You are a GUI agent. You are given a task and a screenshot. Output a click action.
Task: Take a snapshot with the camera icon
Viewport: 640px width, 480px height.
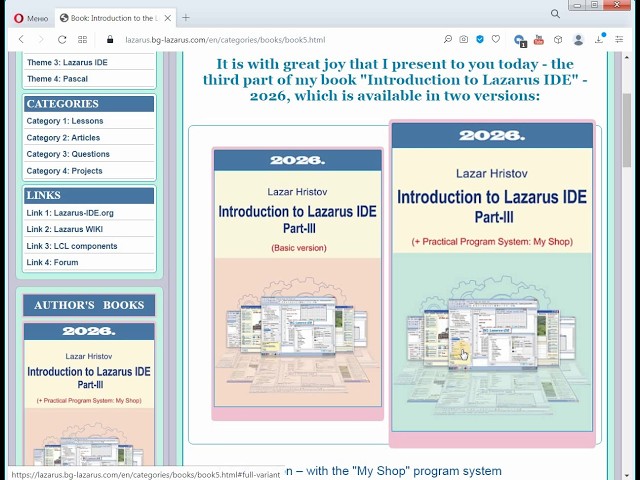click(x=464, y=39)
